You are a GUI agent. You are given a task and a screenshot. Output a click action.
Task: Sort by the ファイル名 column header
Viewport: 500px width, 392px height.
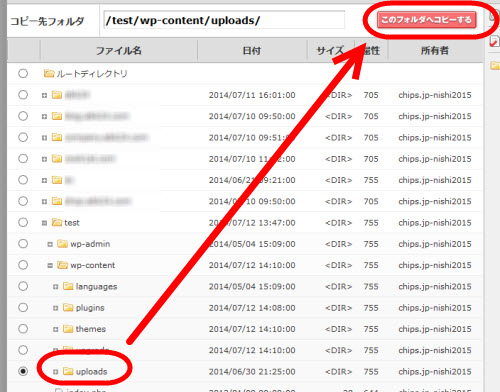point(119,51)
